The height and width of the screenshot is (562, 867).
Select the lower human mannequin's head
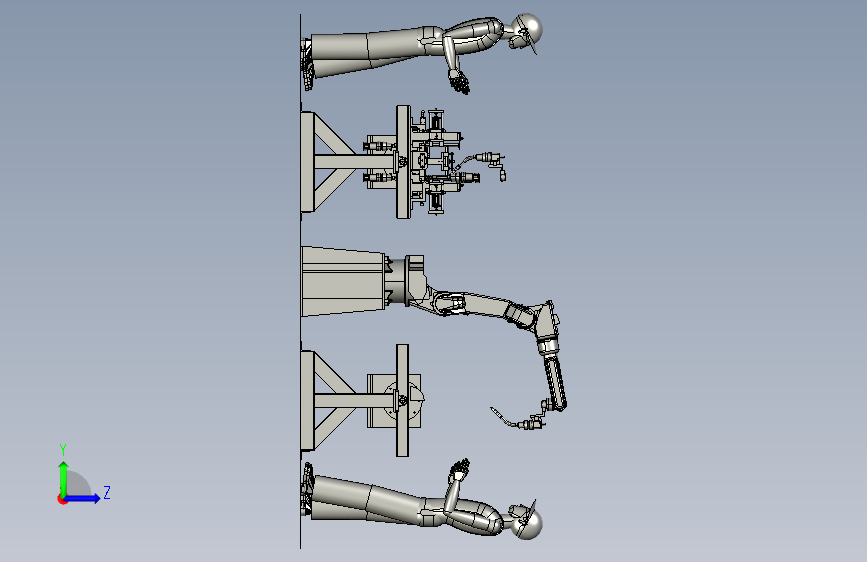[x=527, y=523]
